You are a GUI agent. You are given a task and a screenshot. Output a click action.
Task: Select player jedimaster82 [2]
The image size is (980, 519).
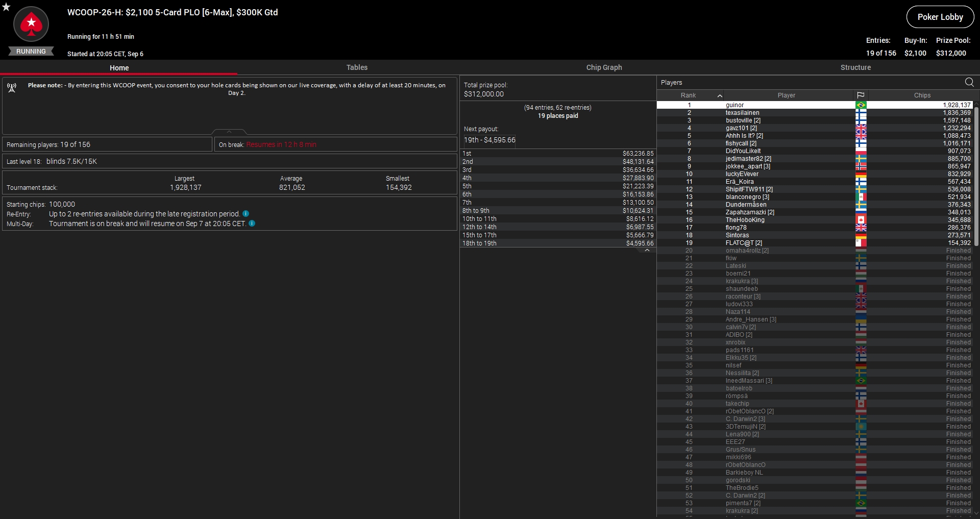tap(815, 159)
